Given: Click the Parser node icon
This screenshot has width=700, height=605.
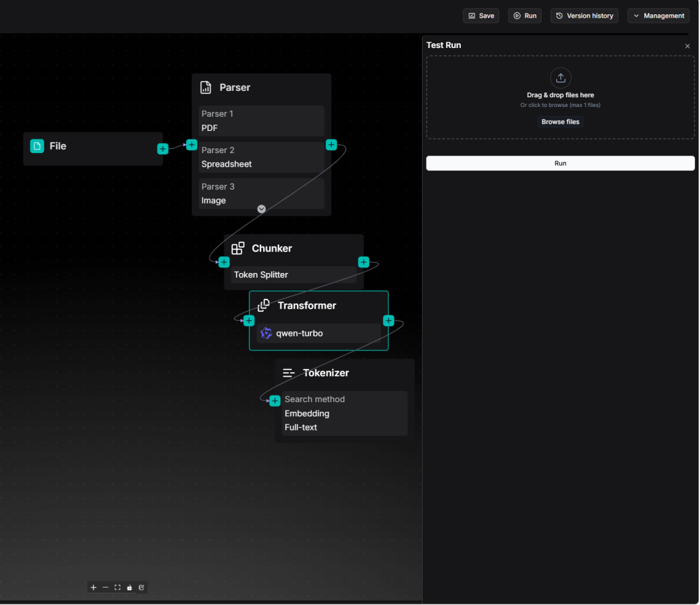Looking at the screenshot, I should coord(205,88).
